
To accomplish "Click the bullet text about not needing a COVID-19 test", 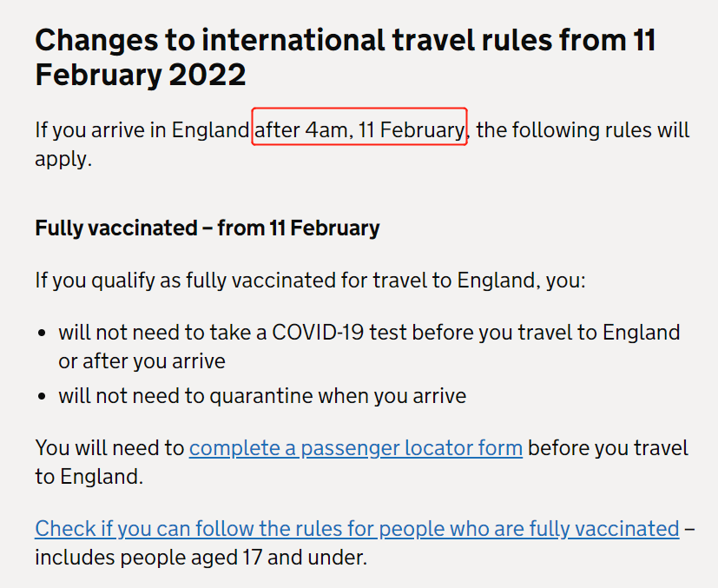I will tap(369, 347).
